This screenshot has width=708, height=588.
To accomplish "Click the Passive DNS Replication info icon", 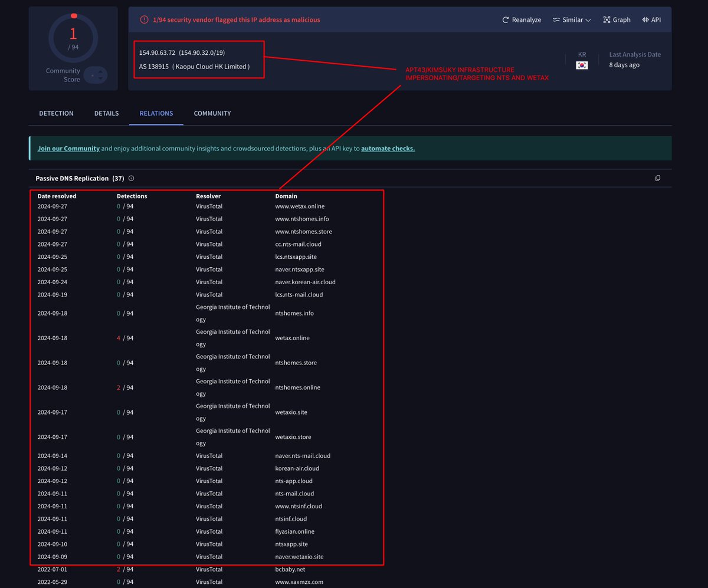I will (131, 178).
